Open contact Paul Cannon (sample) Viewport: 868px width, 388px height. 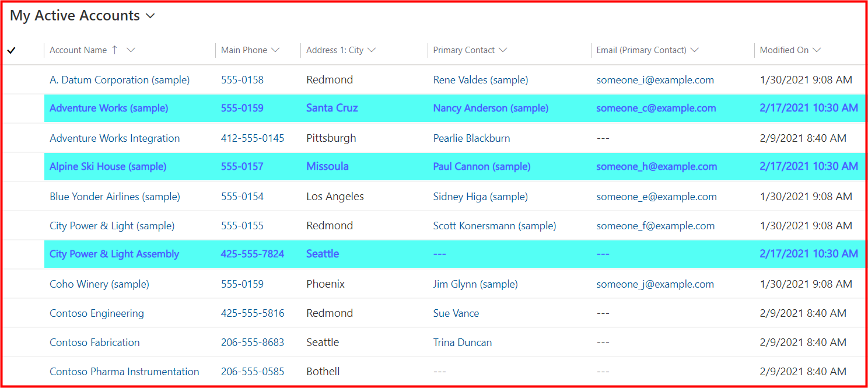click(x=482, y=166)
